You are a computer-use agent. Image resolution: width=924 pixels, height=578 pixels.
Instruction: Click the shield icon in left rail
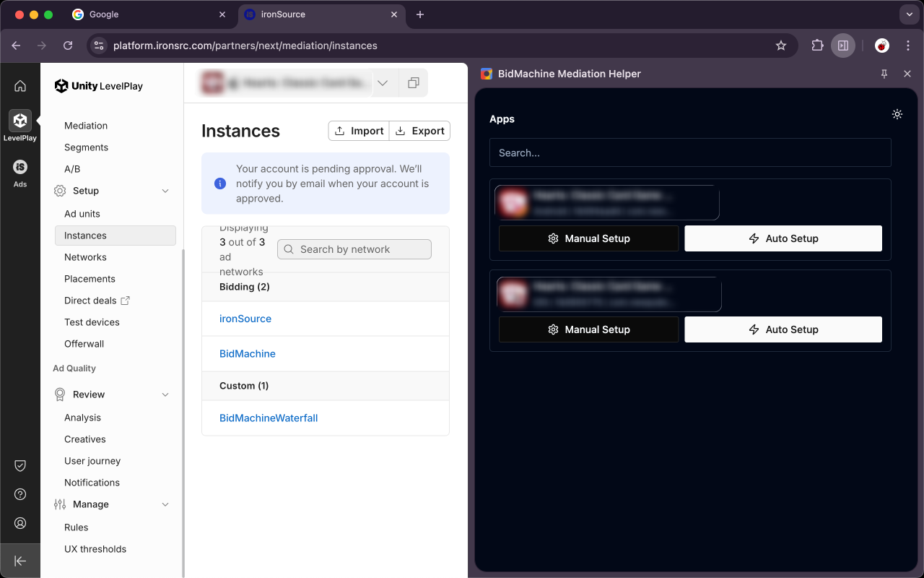pyautogui.click(x=20, y=465)
